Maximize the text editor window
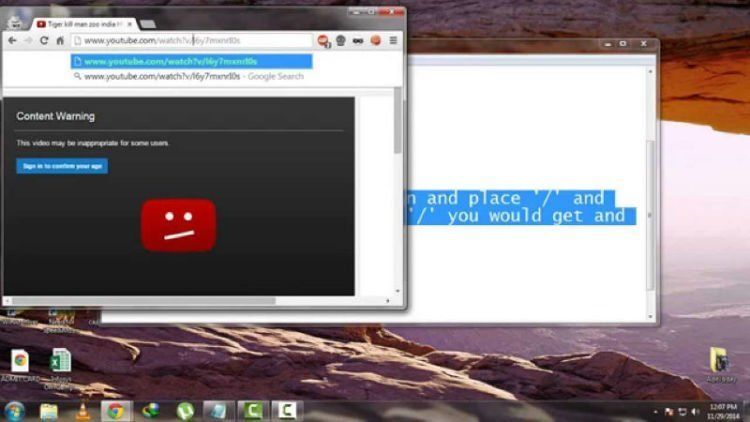This screenshot has width=750, height=422. click(623, 44)
